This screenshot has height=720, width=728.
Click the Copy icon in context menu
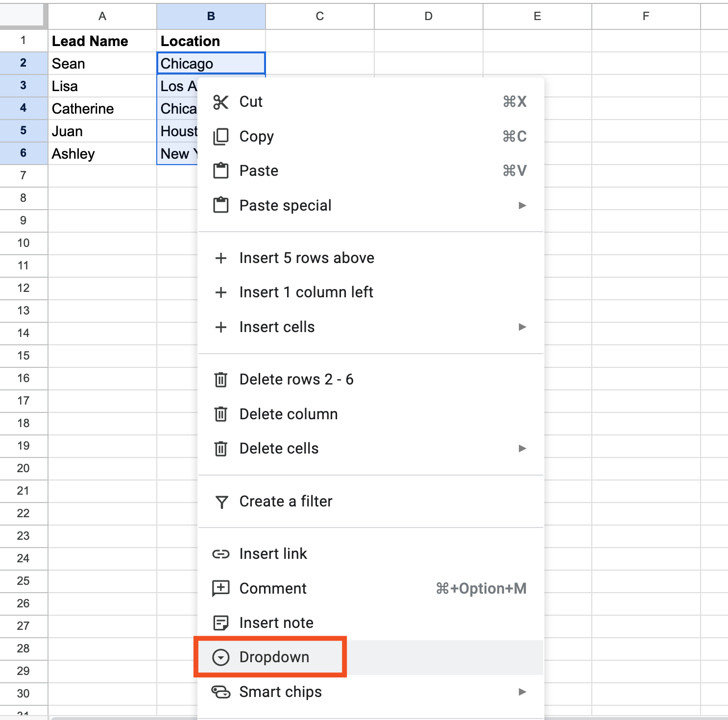click(x=221, y=137)
